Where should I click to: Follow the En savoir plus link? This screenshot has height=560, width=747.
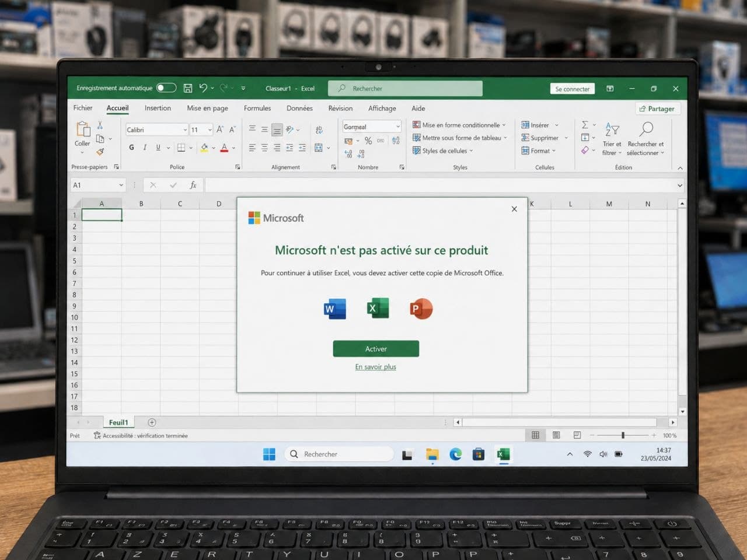click(x=375, y=367)
